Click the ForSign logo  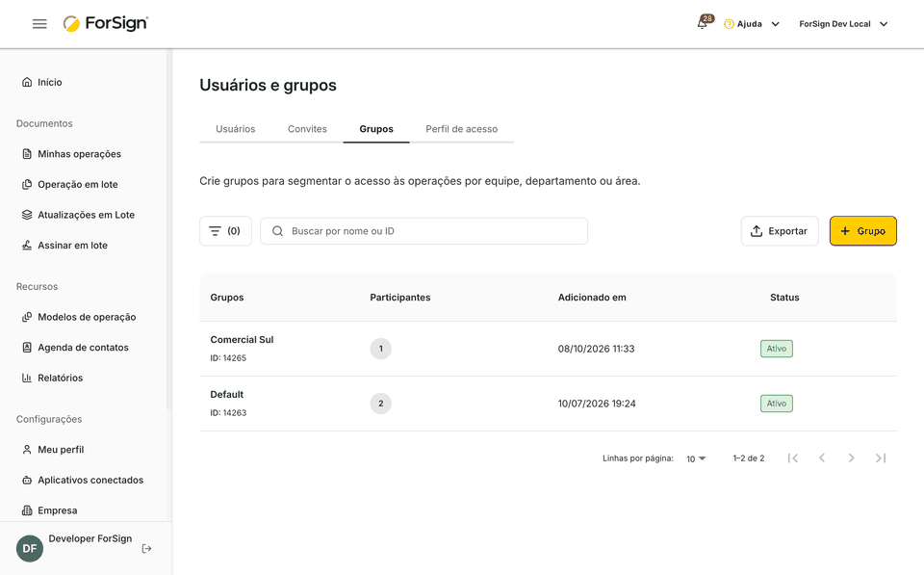(x=106, y=23)
